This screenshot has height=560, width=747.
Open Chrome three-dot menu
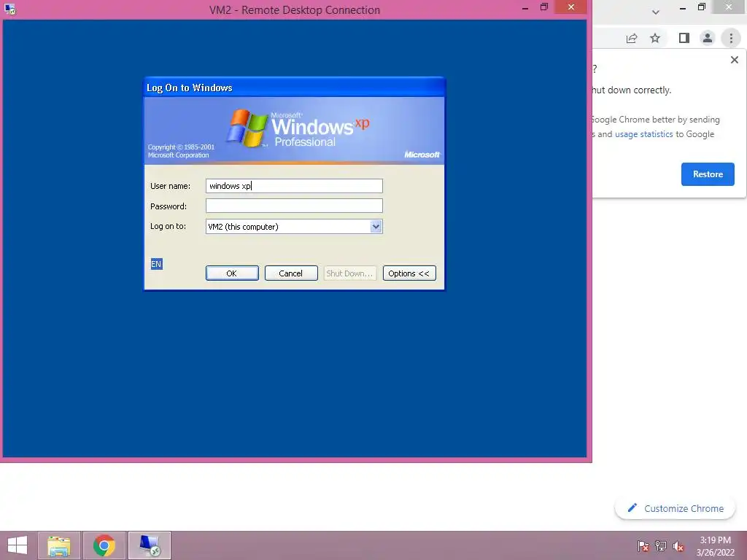tap(731, 38)
